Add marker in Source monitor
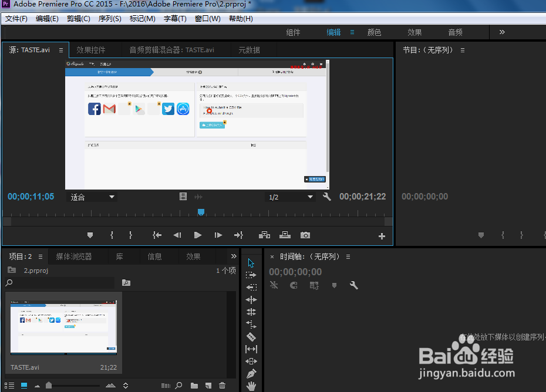This screenshot has width=546, height=392. (90, 235)
